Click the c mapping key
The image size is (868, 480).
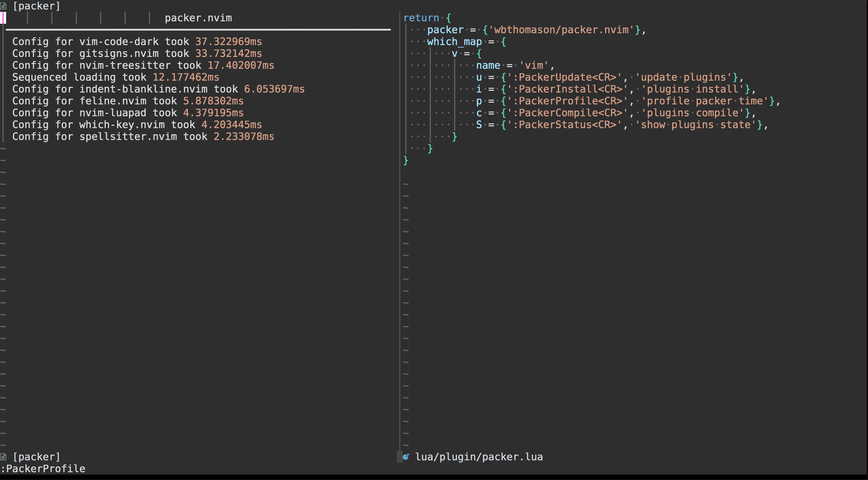[x=479, y=113]
